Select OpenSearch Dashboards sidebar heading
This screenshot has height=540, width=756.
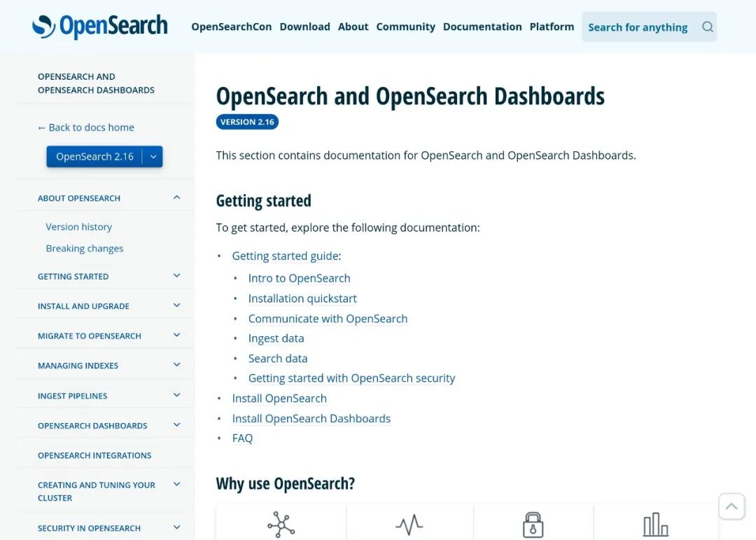pos(92,426)
